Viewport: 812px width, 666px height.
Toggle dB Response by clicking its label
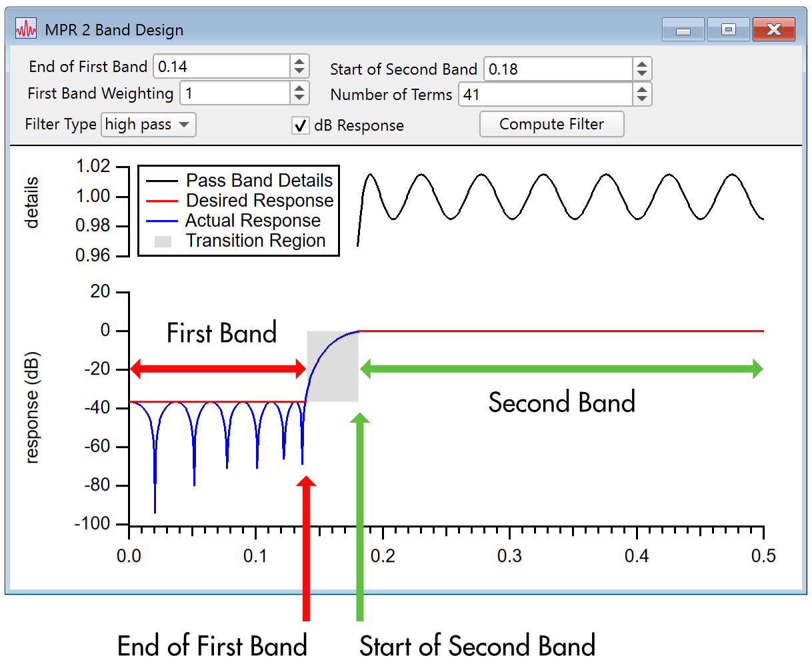coord(359,125)
